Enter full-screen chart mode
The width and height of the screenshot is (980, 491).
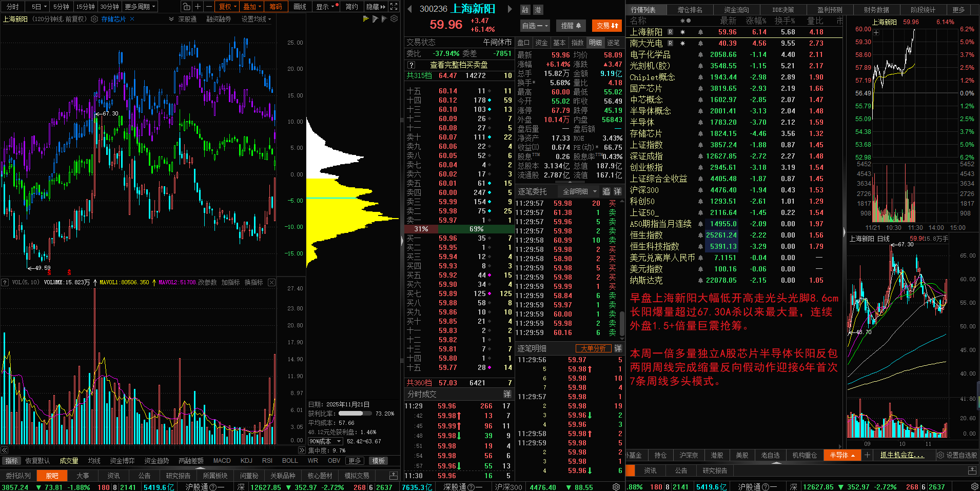pyautogui.click(x=394, y=7)
